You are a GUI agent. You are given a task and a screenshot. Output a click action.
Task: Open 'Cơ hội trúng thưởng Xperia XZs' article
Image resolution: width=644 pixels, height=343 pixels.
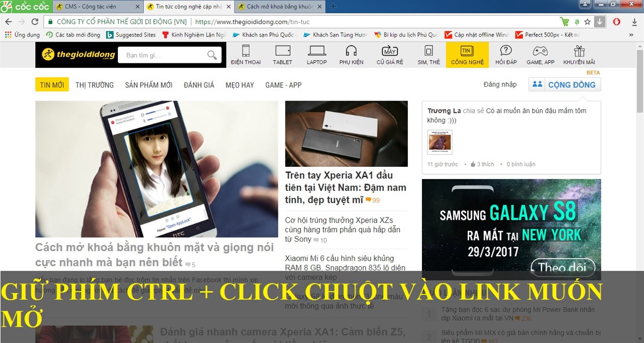click(343, 230)
